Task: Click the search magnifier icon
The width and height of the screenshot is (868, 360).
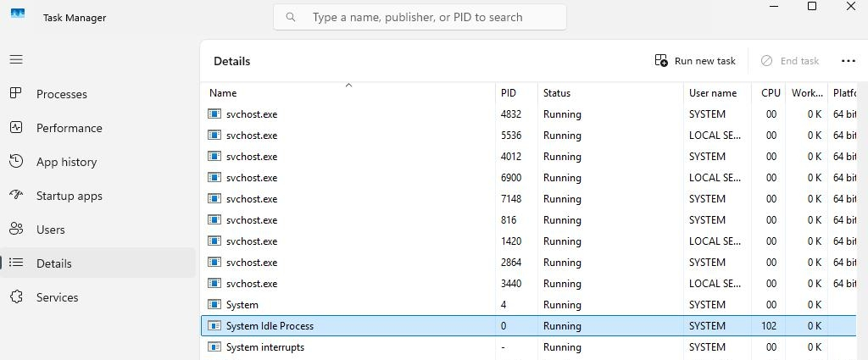Action: tap(290, 17)
